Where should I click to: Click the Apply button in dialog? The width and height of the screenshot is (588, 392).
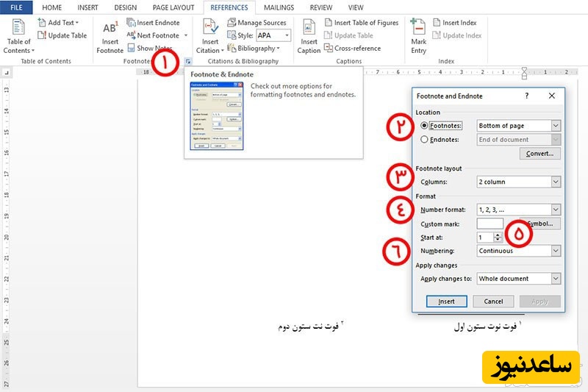[x=540, y=302]
